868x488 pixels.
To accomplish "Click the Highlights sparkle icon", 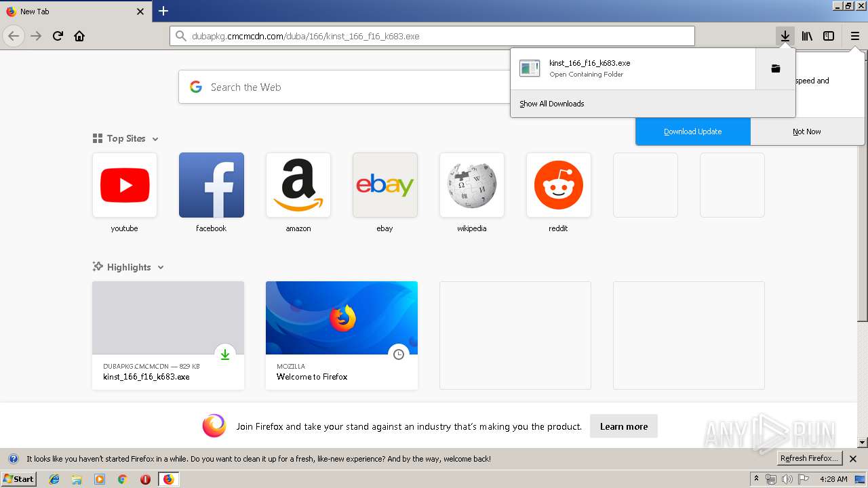I will click(x=98, y=267).
